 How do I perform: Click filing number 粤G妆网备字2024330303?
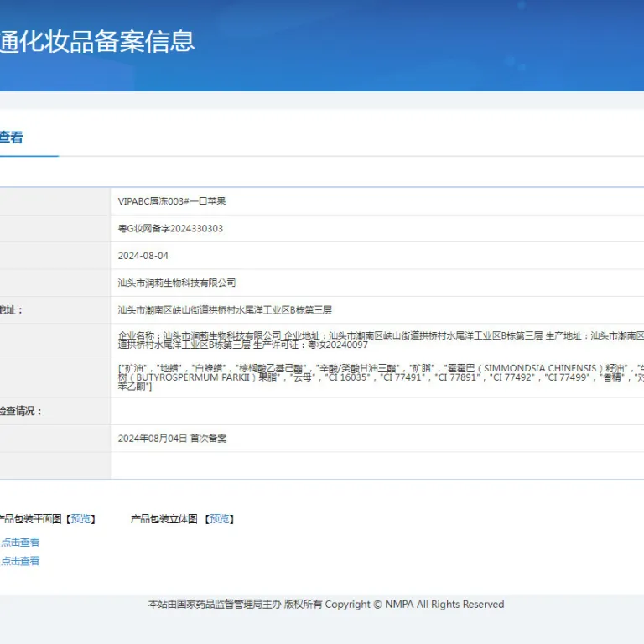point(170,228)
